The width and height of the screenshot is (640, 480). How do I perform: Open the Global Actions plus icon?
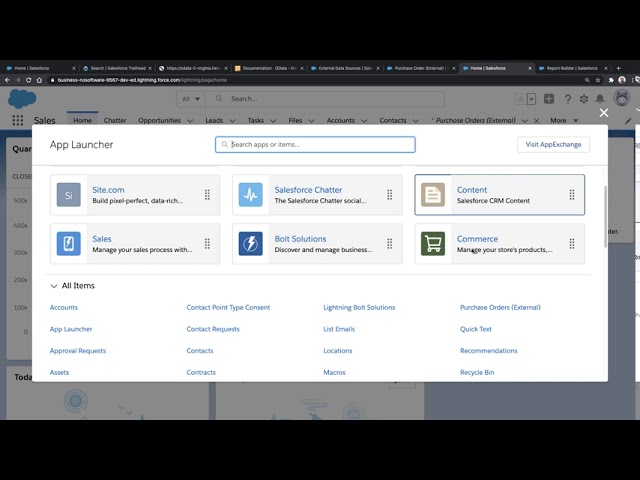coord(549,99)
